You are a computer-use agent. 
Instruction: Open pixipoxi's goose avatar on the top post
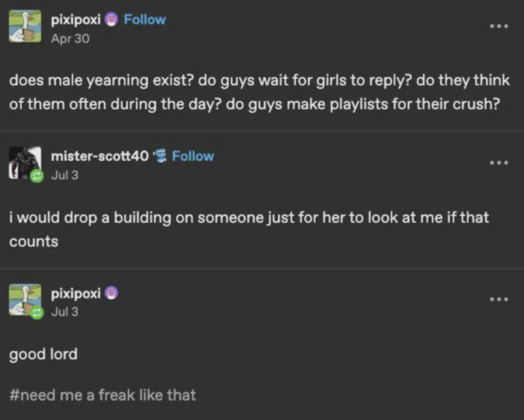tap(25, 26)
